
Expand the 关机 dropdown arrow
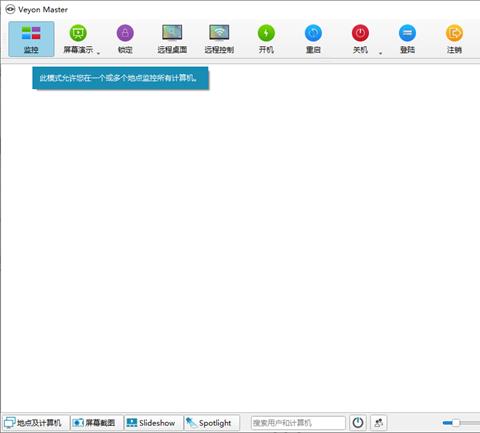click(380, 53)
